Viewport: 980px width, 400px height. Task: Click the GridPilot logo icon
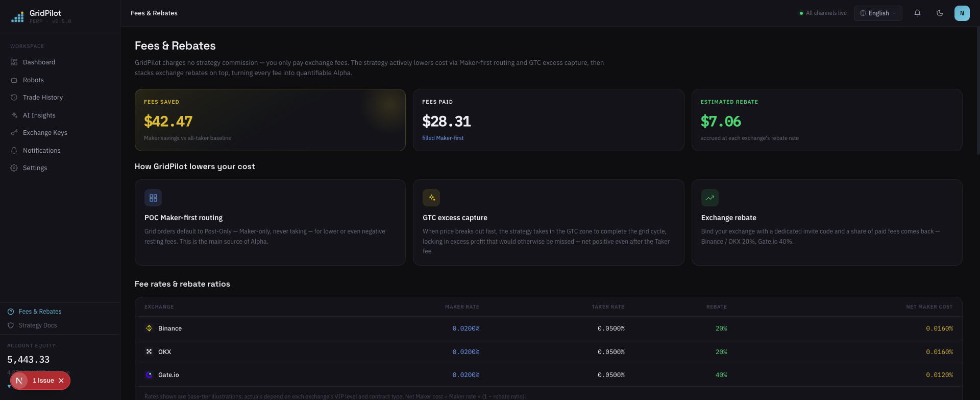coord(17,17)
